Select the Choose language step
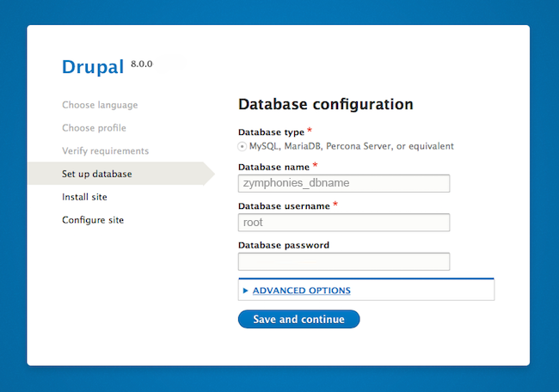 point(100,105)
